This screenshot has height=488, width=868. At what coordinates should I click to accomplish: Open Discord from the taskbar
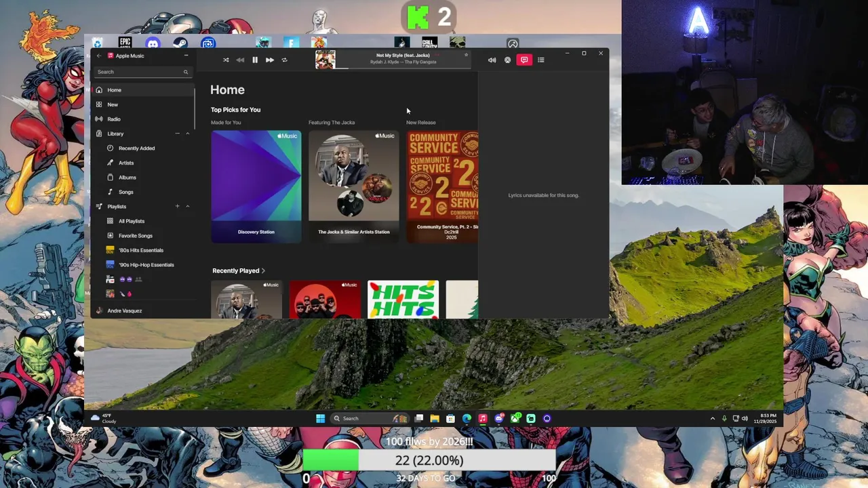(499, 418)
